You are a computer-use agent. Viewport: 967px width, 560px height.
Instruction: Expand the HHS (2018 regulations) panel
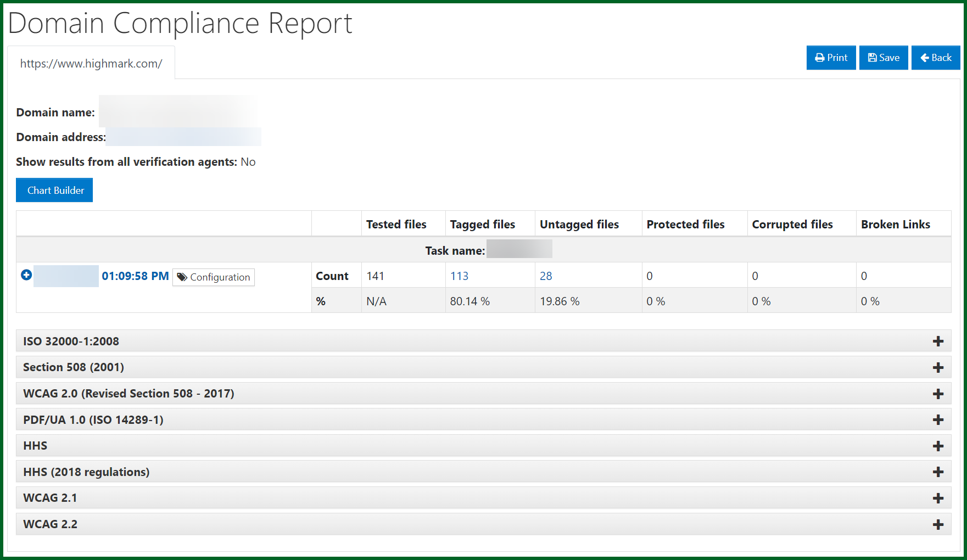(x=483, y=472)
